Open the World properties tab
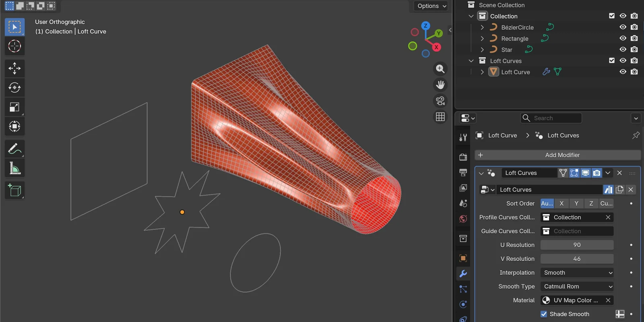This screenshot has width=644, height=322. pos(463,219)
